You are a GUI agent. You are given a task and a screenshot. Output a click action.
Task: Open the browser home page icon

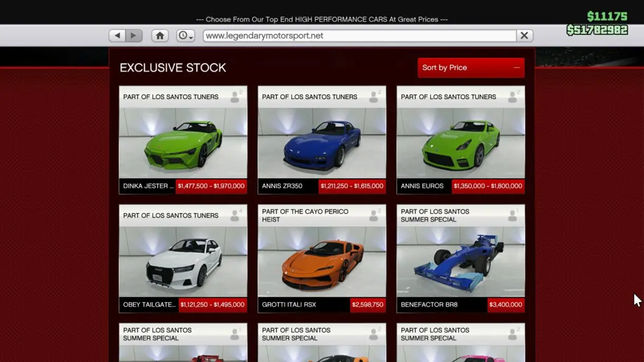click(160, 35)
